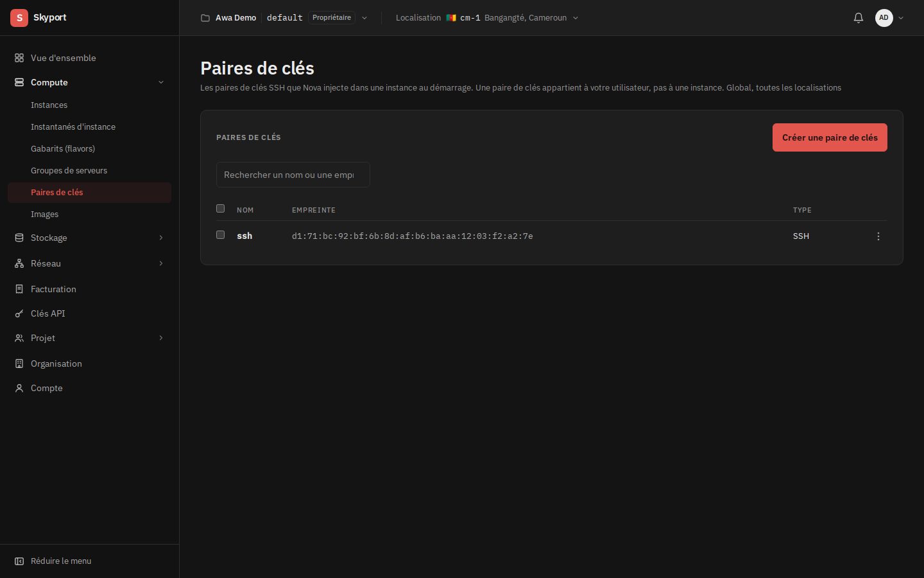The image size is (924, 578).
Task: Click Créer une paire de clés button
Action: (830, 137)
